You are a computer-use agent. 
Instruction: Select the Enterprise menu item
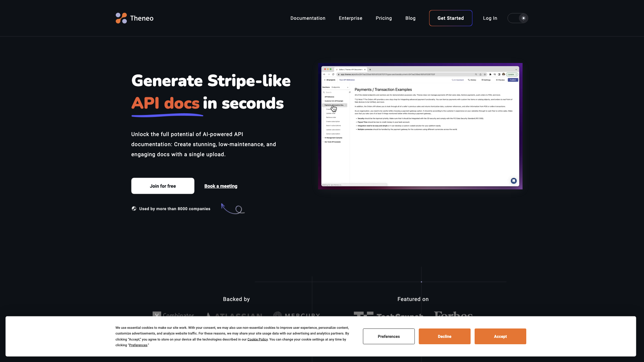pos(350,18)
